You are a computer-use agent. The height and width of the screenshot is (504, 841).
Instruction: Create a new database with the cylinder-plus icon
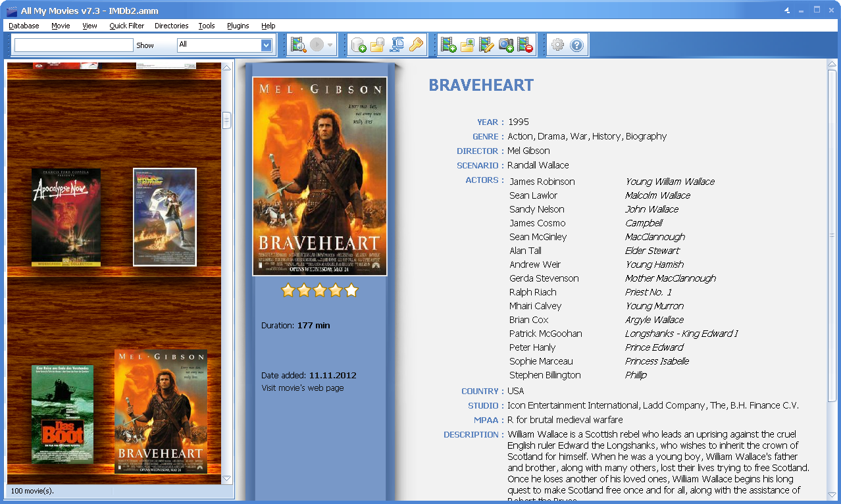pyautogui.click(x=359, y=45)
